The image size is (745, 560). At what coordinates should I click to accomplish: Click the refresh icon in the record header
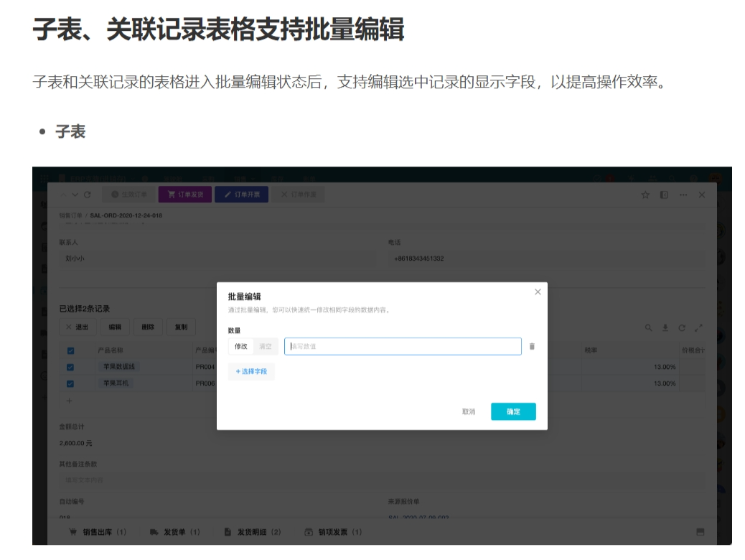point(88,195)
